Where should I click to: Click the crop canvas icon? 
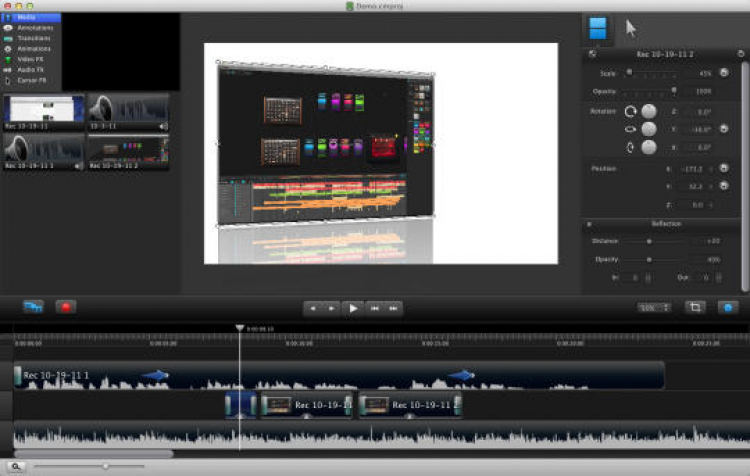tap(694, 307)
